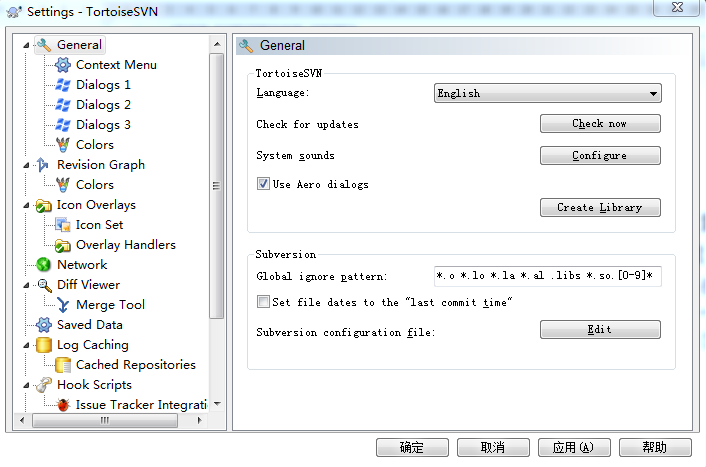706x467 pixels.
Task: Collapse the Diff Viewer tree node
Action: coord(26,285)
